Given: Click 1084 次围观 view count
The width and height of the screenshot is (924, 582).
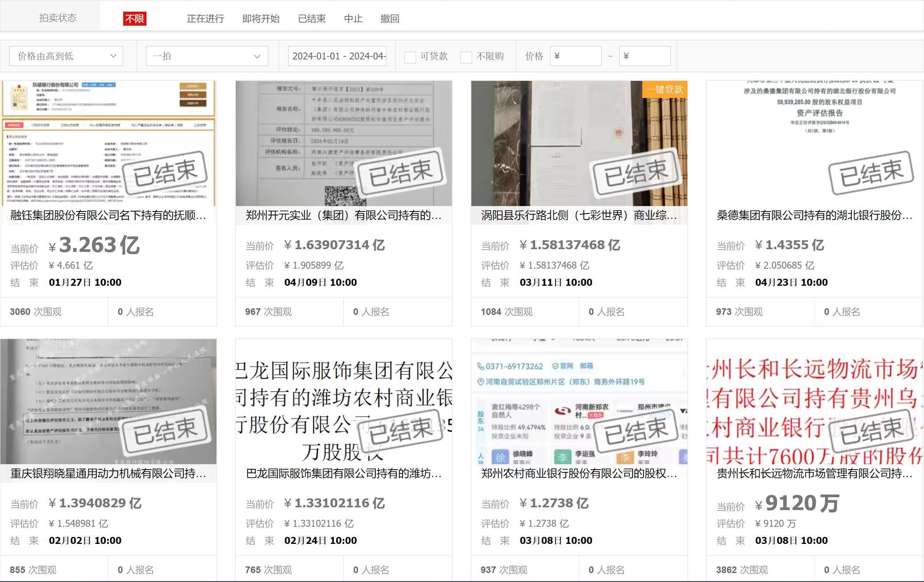Looking at the screenshot, I should (507, 312).
